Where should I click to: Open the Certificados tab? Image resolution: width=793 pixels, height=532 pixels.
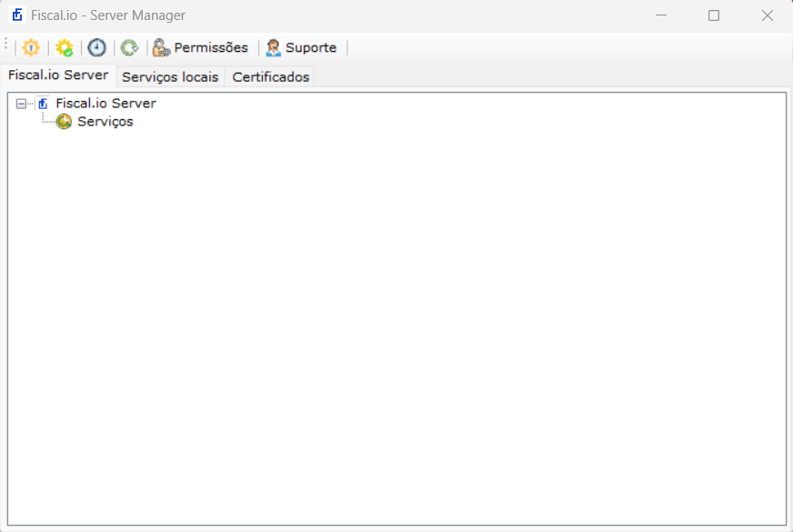pyautogui.click(x=271, y=77)
